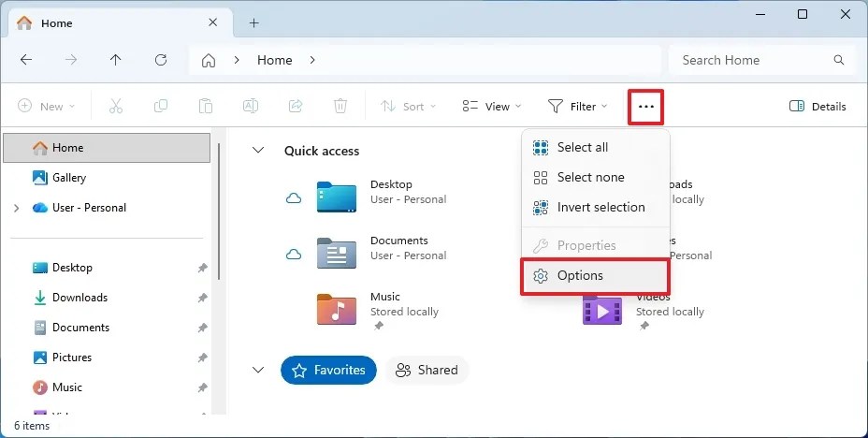The image size is (868, 438).
Task: Toggle the Details pane button
Action: click(x=817, y=107)
